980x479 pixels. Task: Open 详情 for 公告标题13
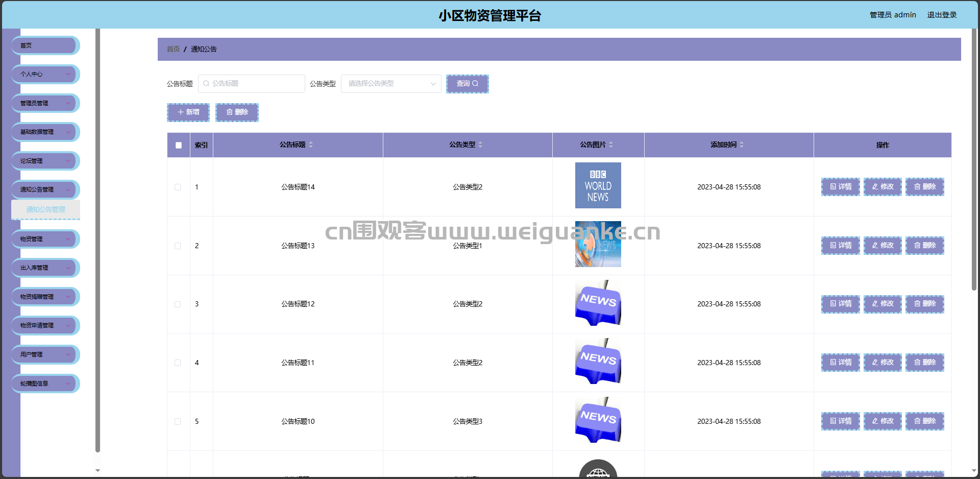(841, 246)
